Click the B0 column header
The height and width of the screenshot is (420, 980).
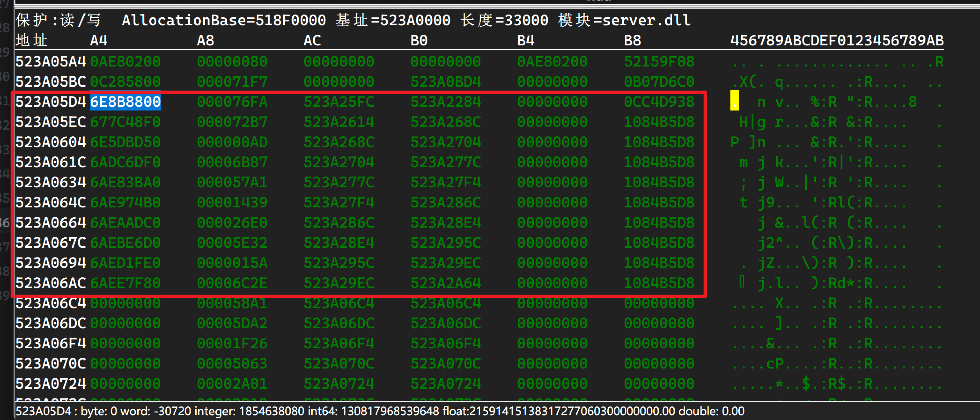[419, 40]
